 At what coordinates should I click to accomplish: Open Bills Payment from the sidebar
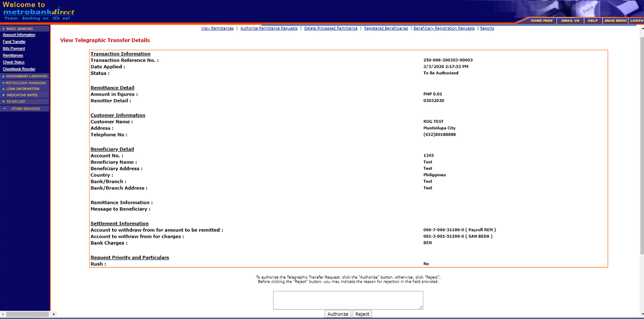pos(14,48)
